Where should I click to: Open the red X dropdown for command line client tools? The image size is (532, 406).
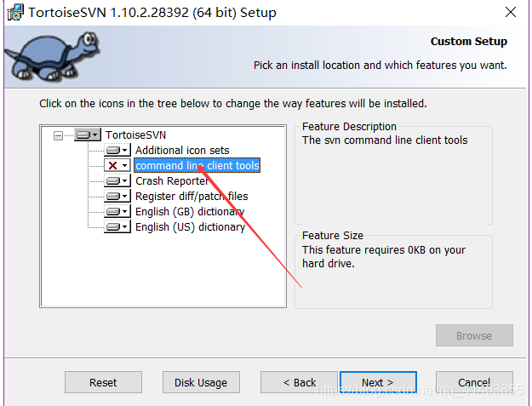point(117,165)
